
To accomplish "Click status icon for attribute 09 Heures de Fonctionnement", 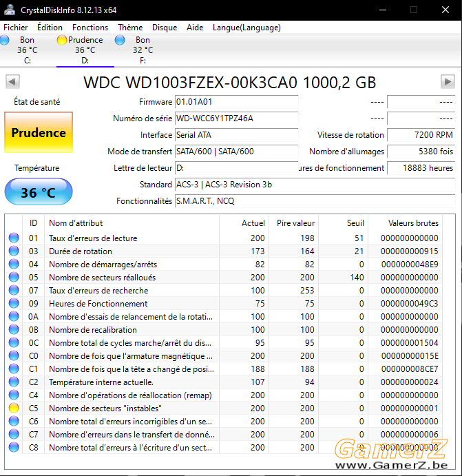I will [14, 303].
